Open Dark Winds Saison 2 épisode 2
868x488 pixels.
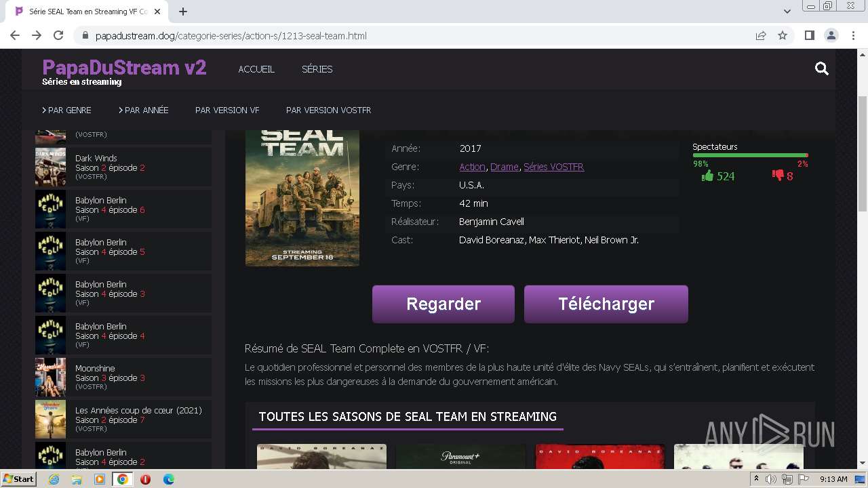(123, 167)
